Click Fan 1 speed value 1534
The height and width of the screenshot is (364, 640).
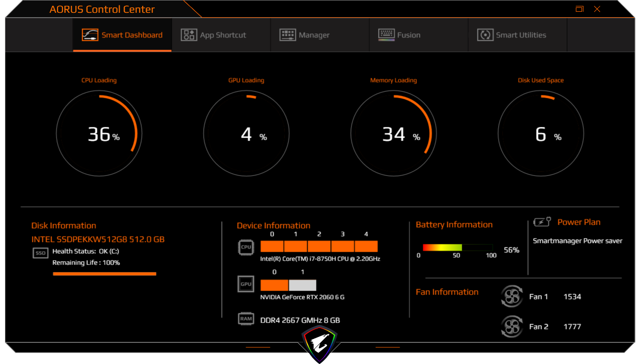coord(572,297)
